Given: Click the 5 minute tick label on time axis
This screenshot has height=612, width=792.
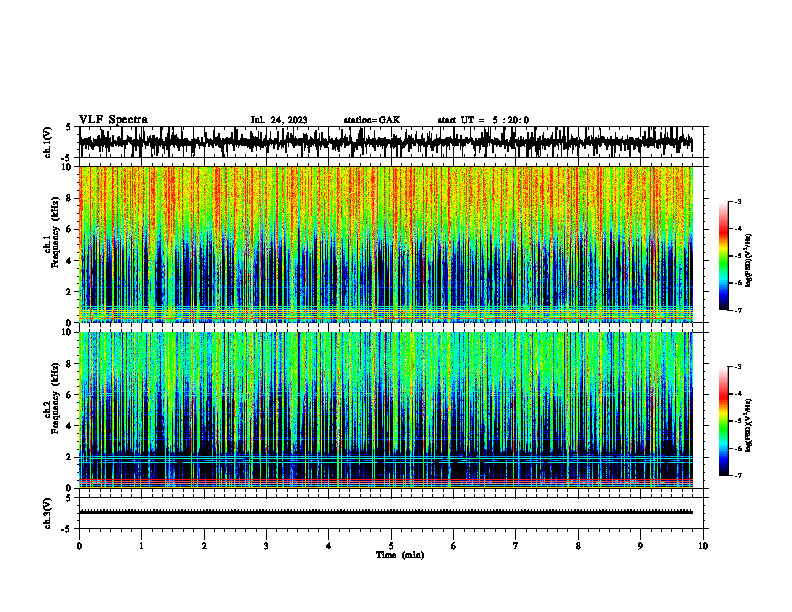Looking at the screenshot, I should [x=391, y=546].
